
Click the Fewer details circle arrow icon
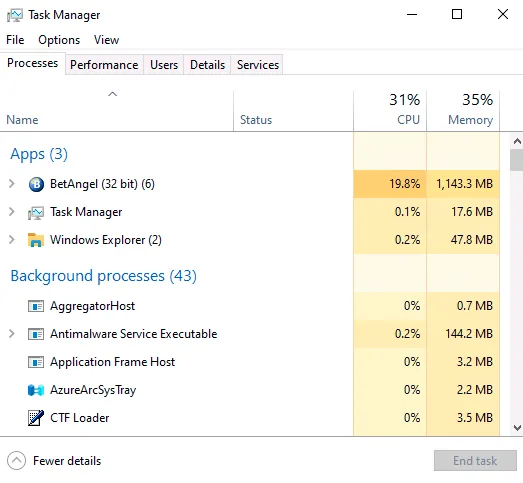pos(16,461)
